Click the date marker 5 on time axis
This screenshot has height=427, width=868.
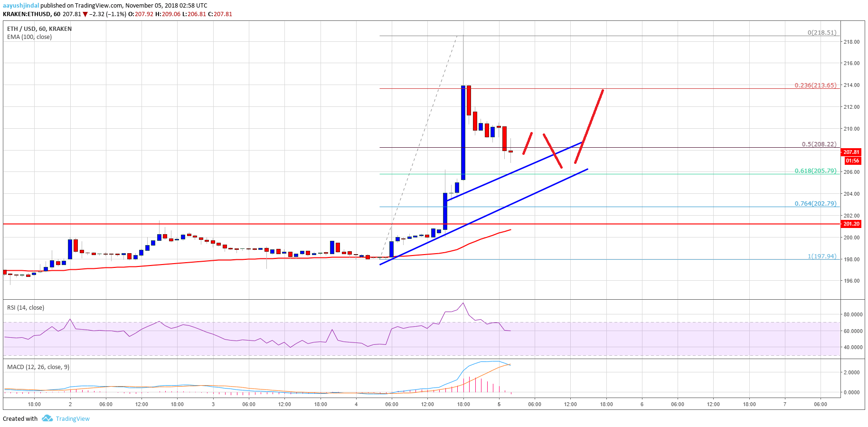click(499, 404)
